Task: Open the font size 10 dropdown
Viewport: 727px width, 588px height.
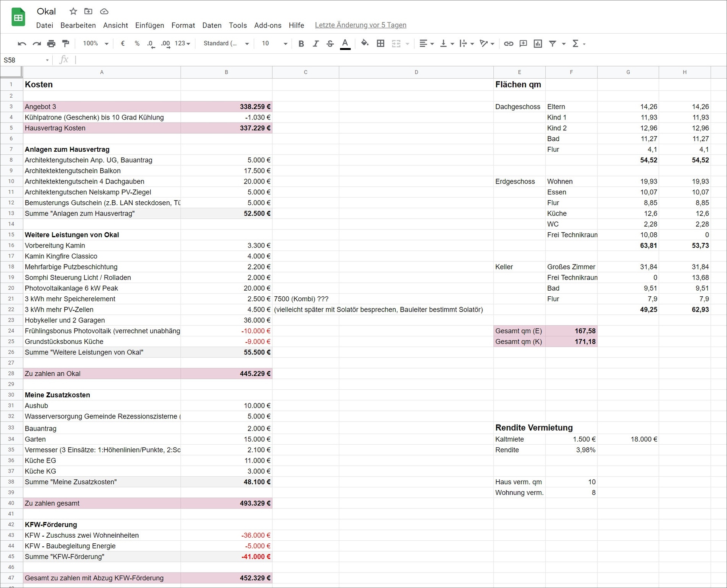Action: click(x=275, y=44)
